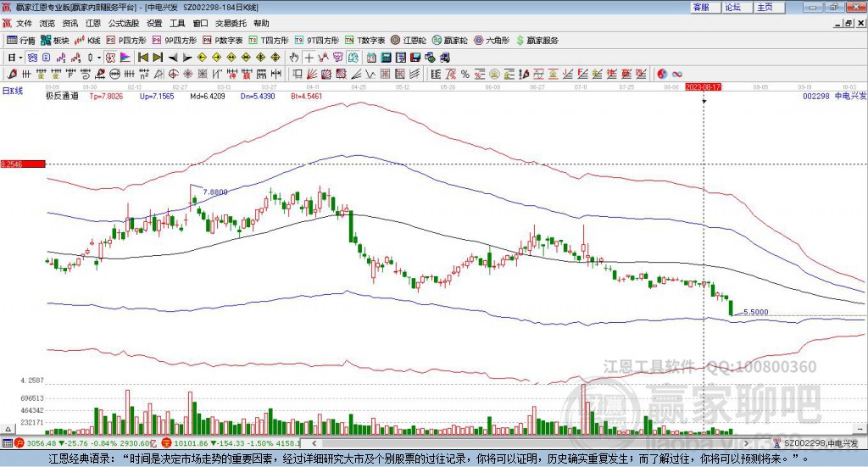Open the 江恩轮 Gann wheel
This screenshot has width=868, height=467.
click(409, 41)
